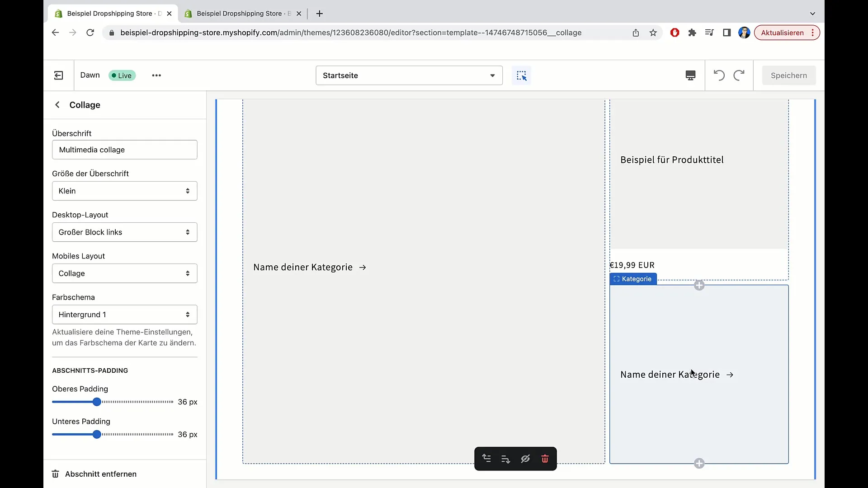
Task: Adjust the Oberes Padding slider
Action: tap(113, 402)
